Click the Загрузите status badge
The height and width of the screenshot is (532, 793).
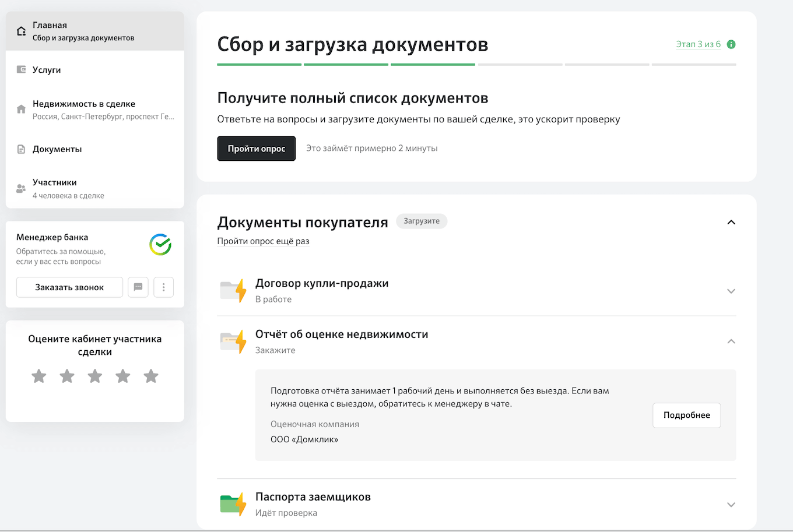(x=422, y=221)
